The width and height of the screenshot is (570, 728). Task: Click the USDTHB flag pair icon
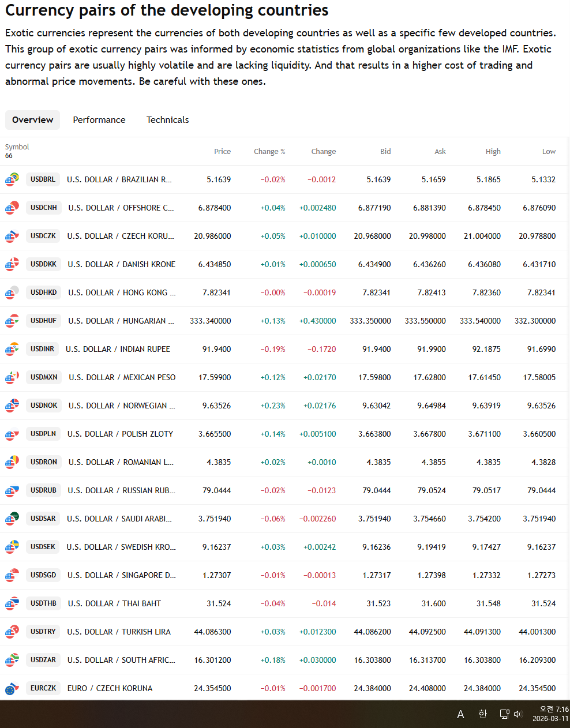(12, 603)
